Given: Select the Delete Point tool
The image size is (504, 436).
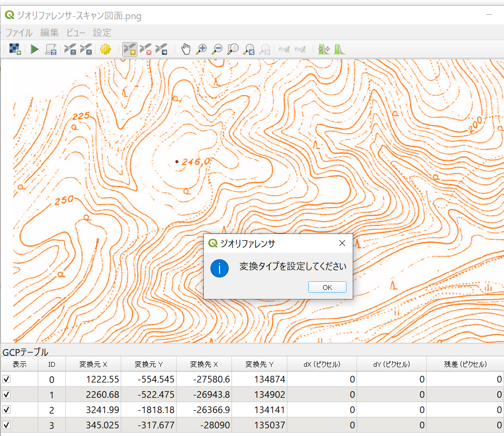Looking at the screenshot, I should click(x=146, y=49).
